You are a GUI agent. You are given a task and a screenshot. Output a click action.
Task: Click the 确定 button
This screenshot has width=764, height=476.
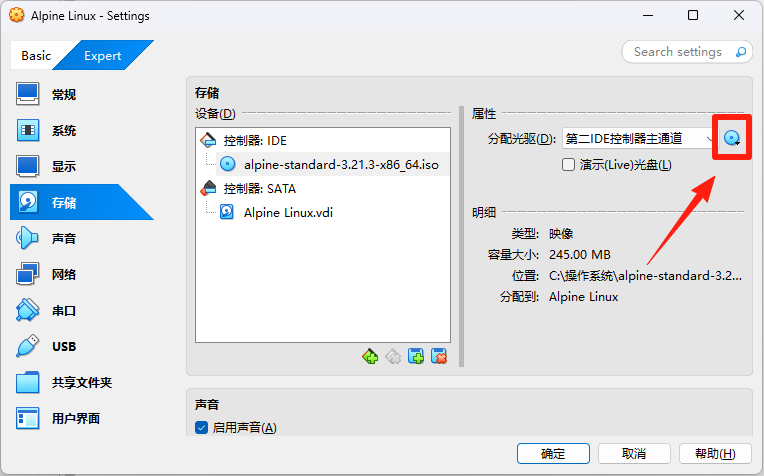click(553, 454)
